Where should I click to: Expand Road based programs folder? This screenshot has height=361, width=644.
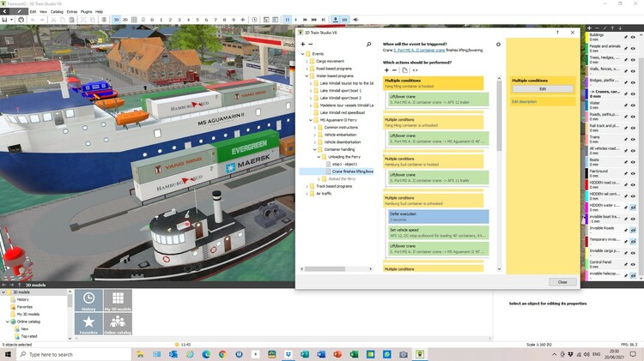(x=307, y=69)
